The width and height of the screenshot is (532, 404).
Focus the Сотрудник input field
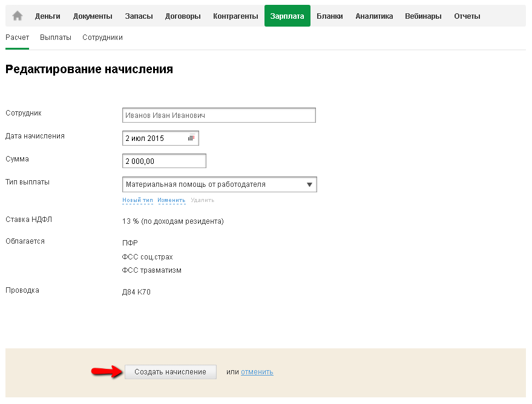click(x=219, y=116)
